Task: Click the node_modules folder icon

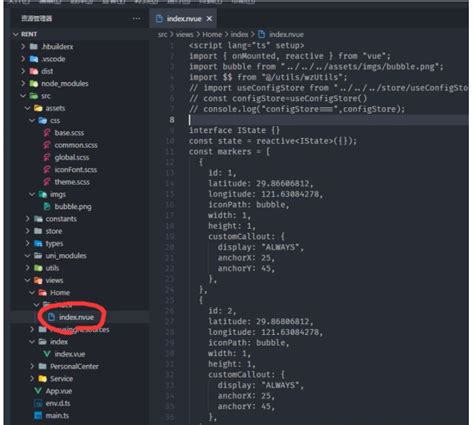Action: [34, 84]
